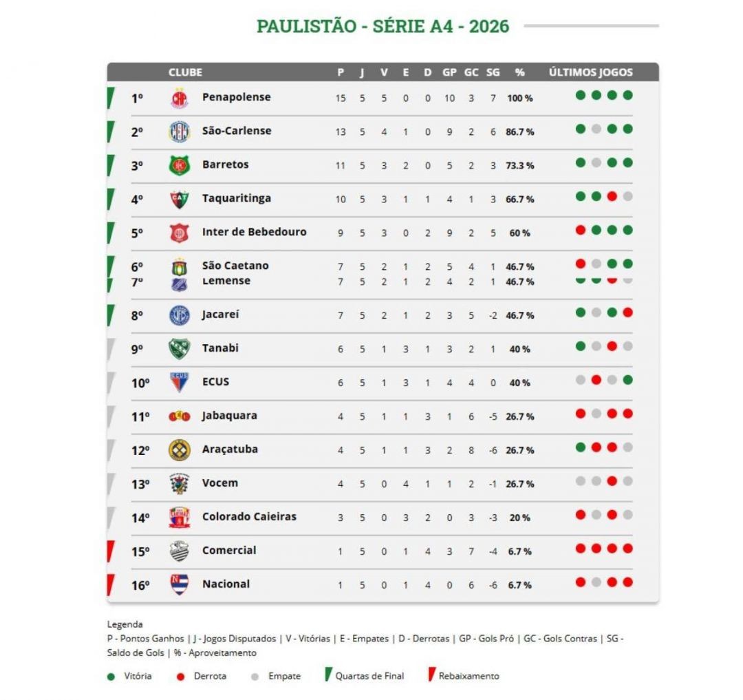Click the Inter de Bebedouro crest
743x700 pixels.
click(x=179, y=233)
